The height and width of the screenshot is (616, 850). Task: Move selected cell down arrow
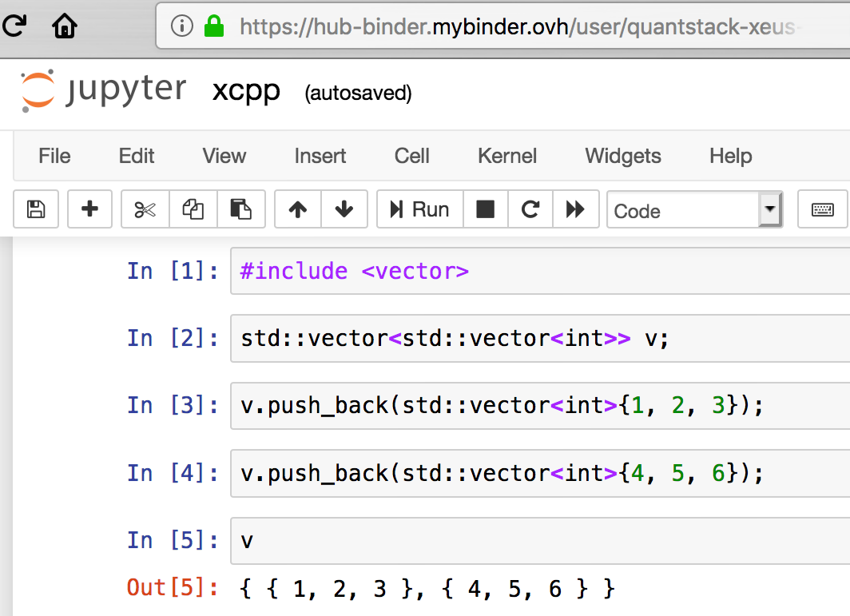344,210
